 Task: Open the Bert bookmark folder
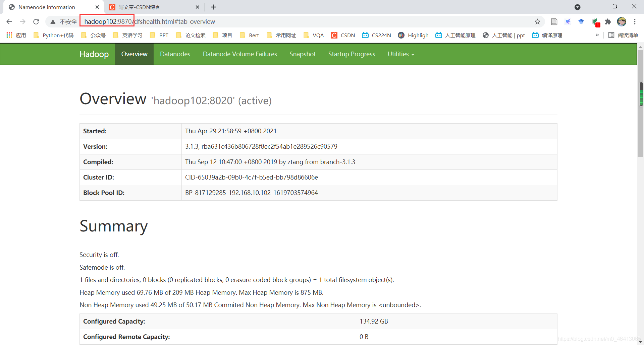(x=250, y=35)
